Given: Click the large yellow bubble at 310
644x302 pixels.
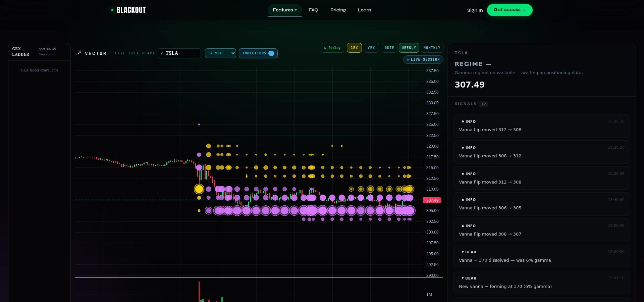Looking at the screenshot, I should (199, 189).
